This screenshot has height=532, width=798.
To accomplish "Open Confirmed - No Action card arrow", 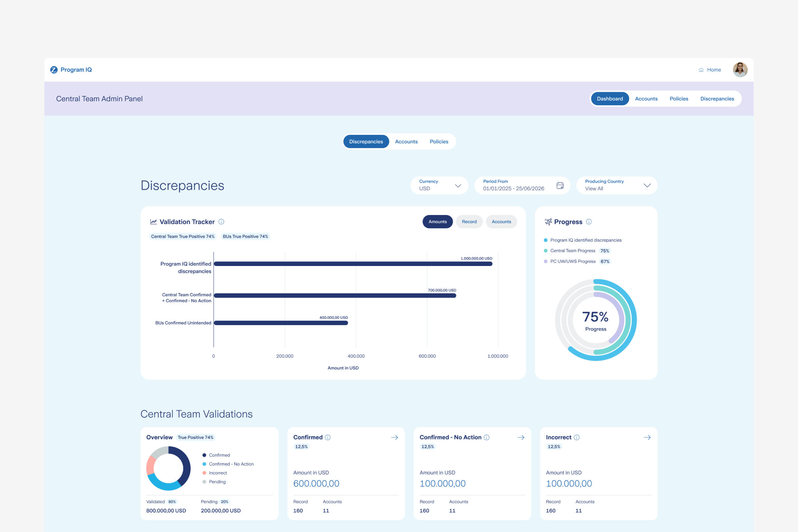I will 521,437.
